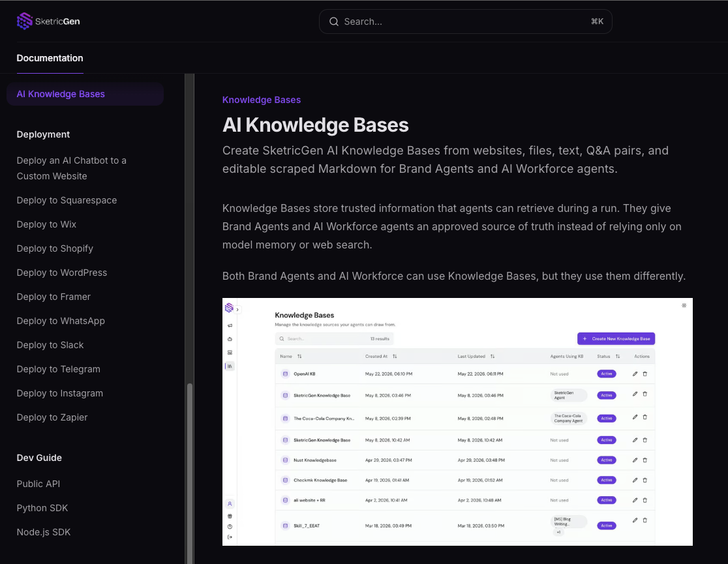Click the highlighted library icon in the screenshot sidebar

(230, 366)
